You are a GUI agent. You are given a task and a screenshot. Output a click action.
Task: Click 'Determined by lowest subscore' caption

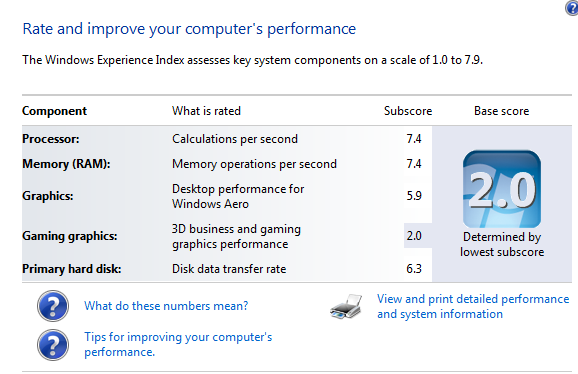click(502, 244)
